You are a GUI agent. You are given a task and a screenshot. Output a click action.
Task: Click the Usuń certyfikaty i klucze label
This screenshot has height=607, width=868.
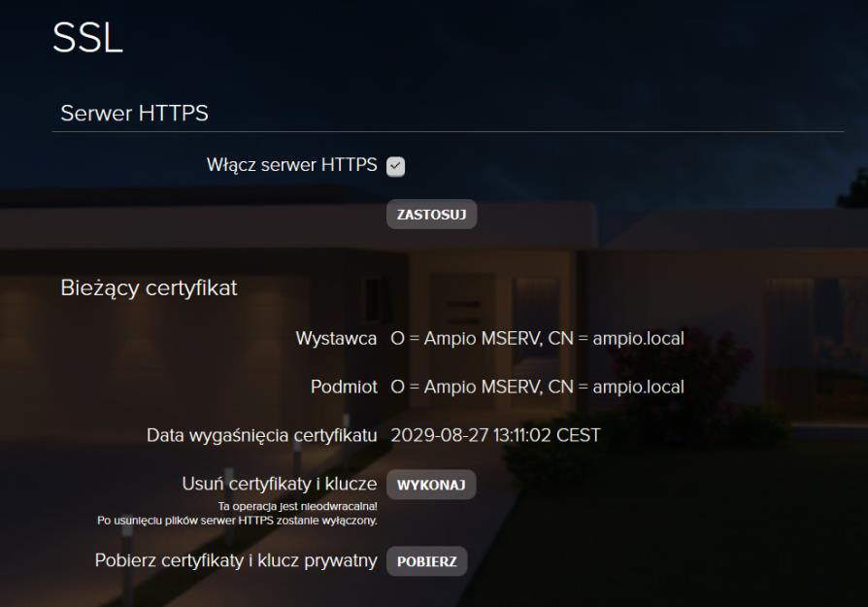pos(280,484)
